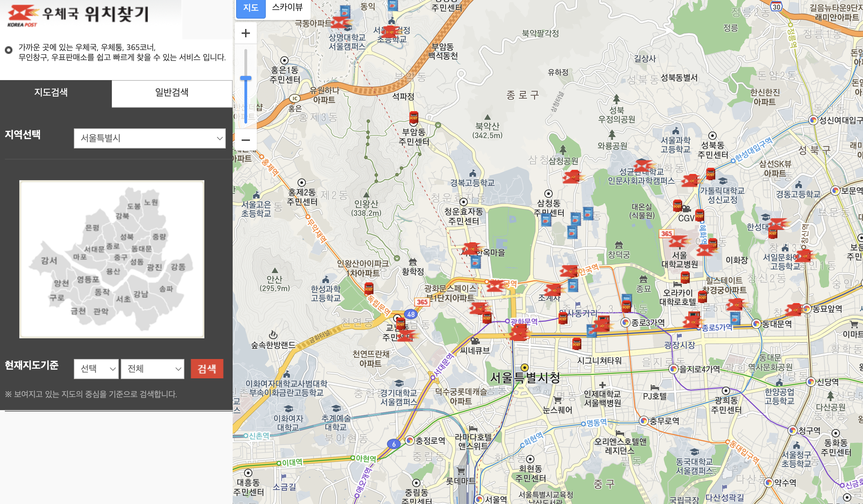The image size is (863, 504).
Task: Switch map to 스카이뷰 mode
Action: [x=287, y=7]
